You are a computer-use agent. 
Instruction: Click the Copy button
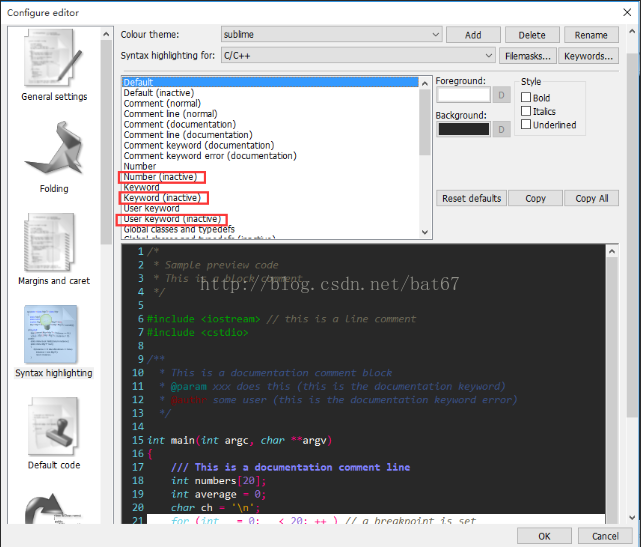pyautogui.click(x=535, y=198)
